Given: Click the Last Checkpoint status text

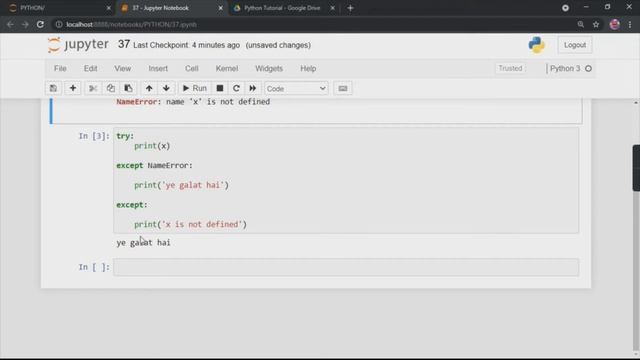Looking at the screenshot, I should click(187, 45).
